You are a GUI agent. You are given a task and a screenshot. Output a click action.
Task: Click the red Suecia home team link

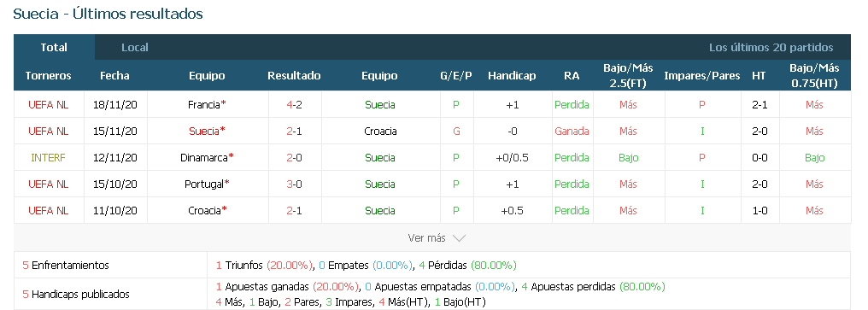pos(204,132)
